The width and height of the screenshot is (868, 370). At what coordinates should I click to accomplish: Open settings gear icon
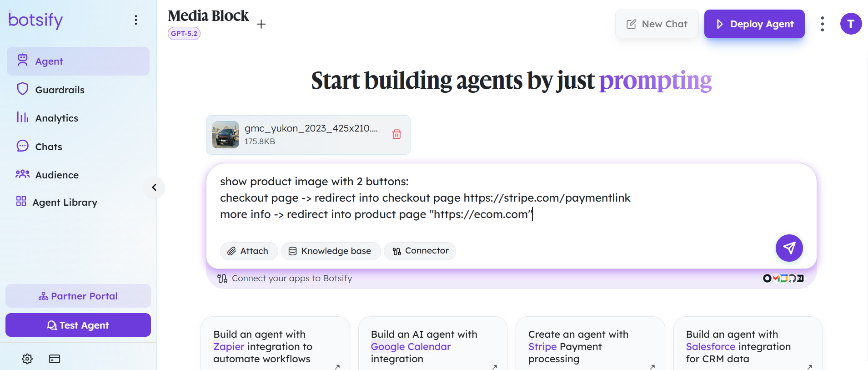(x=27, y=359)
